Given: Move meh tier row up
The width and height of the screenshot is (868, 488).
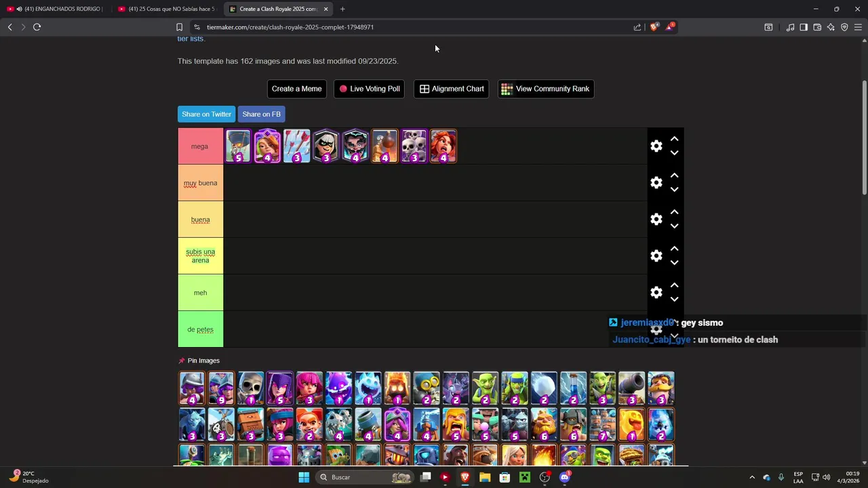Looking at the screenshot, I should tap(674, 285).
